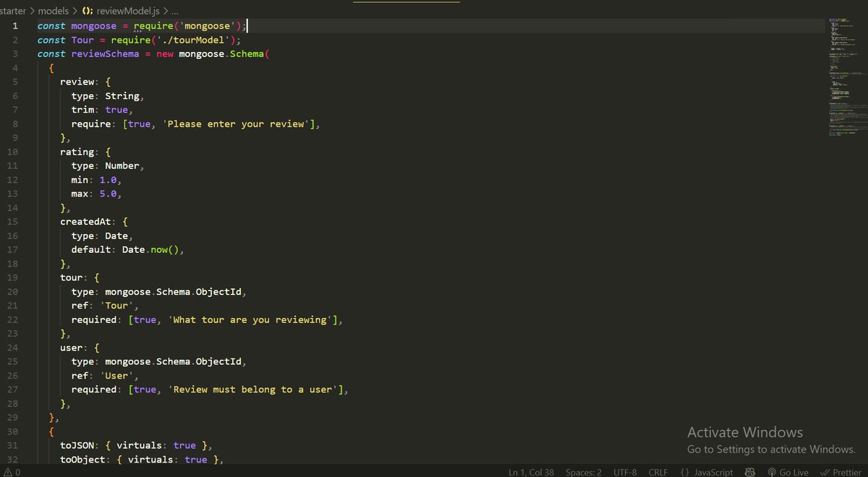Click 'type: String' on line 6

(107, 95)
